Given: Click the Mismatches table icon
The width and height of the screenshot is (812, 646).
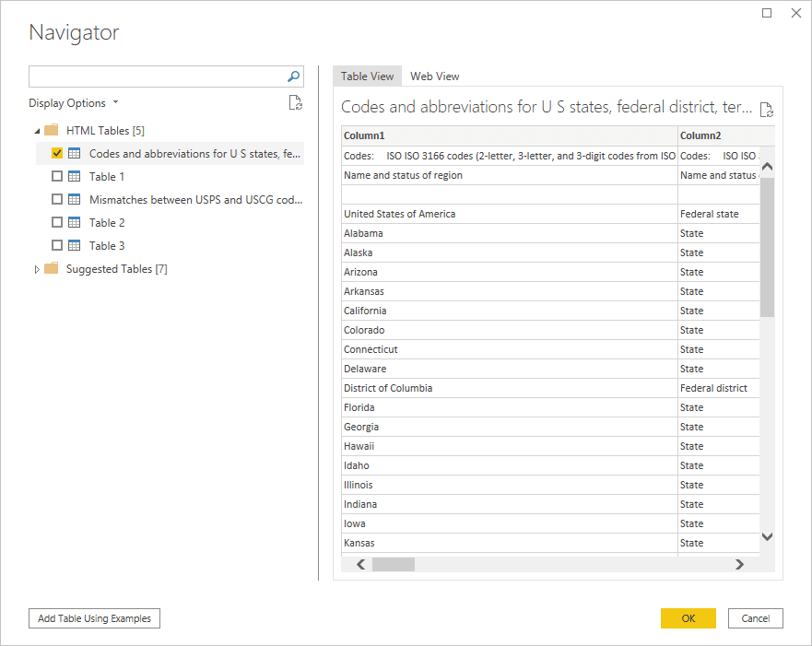Looking at the screenshot, I should tap(75, 200).
